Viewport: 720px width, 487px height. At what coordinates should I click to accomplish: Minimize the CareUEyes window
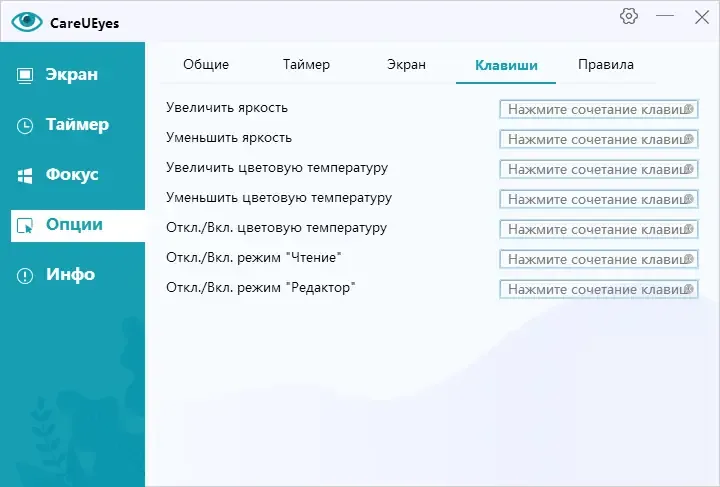coord(664,16)
